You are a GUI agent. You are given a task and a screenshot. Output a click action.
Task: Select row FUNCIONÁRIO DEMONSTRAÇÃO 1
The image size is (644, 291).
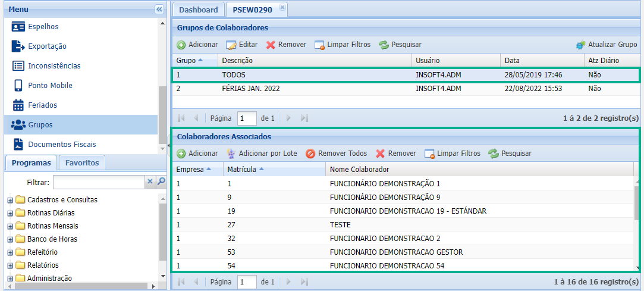click(403, 183)
